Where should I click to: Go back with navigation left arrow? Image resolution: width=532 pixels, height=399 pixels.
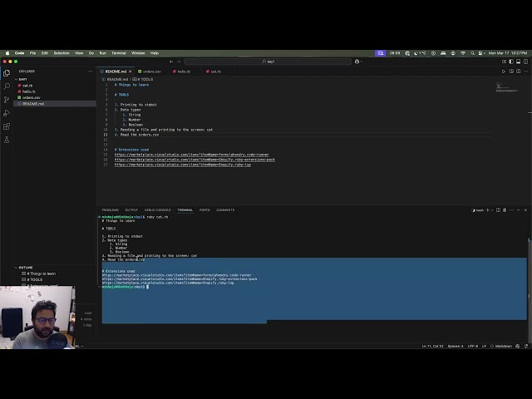point(171,62)
